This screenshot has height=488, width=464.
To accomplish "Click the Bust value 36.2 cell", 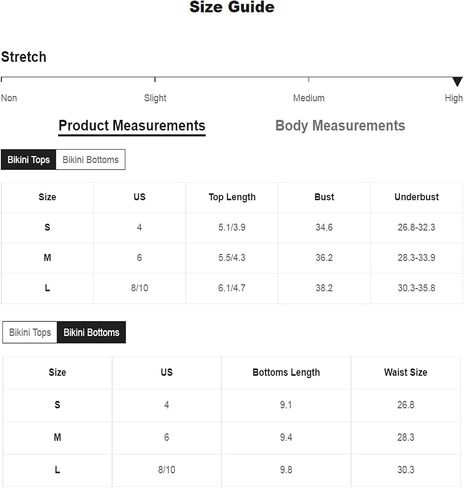I will pyautogui.click(x=324, y=258).
